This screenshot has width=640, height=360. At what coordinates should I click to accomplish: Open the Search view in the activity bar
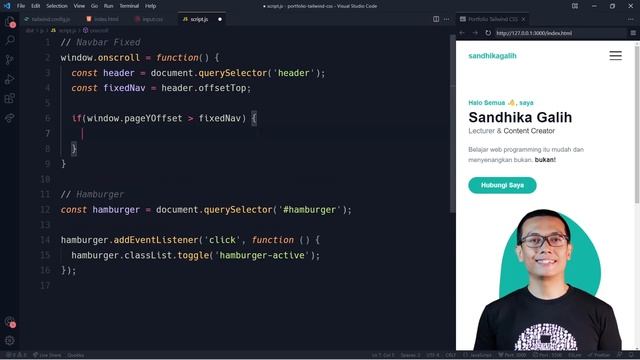pos(9,40)
